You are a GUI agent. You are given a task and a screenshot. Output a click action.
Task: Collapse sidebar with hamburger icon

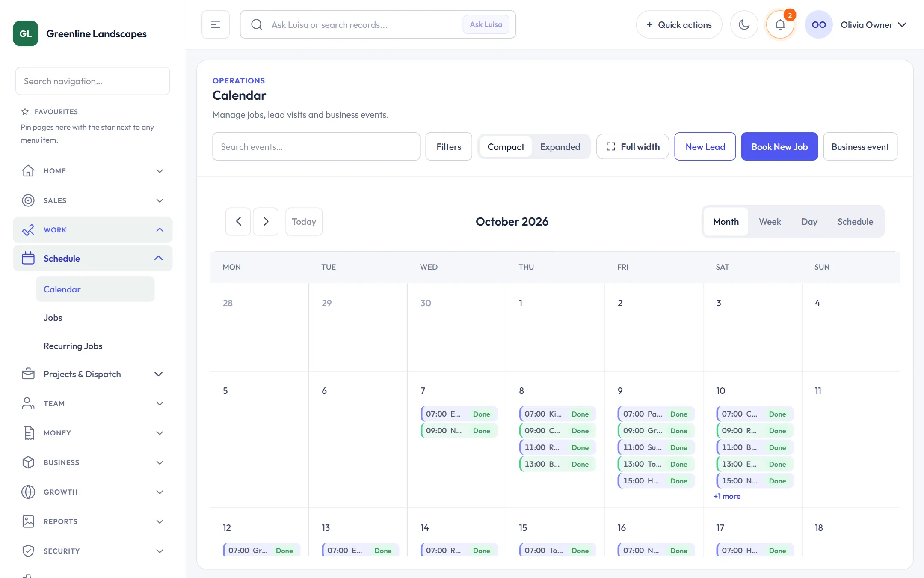(x=216, y=25)
